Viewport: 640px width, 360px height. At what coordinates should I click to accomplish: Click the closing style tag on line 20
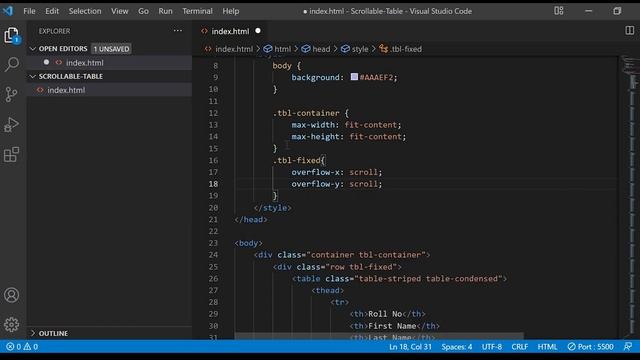click(x=273, y=208)
